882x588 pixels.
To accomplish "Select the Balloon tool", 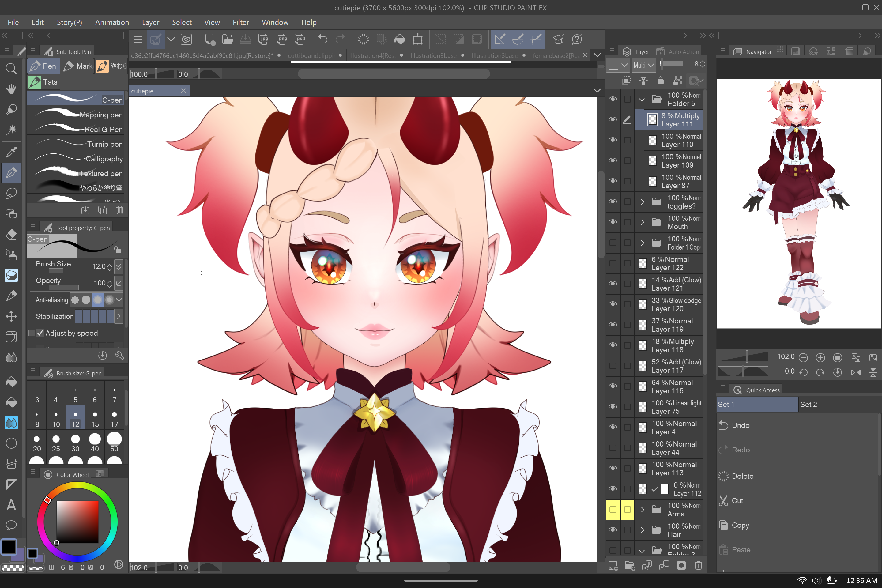I will [11, 526].
